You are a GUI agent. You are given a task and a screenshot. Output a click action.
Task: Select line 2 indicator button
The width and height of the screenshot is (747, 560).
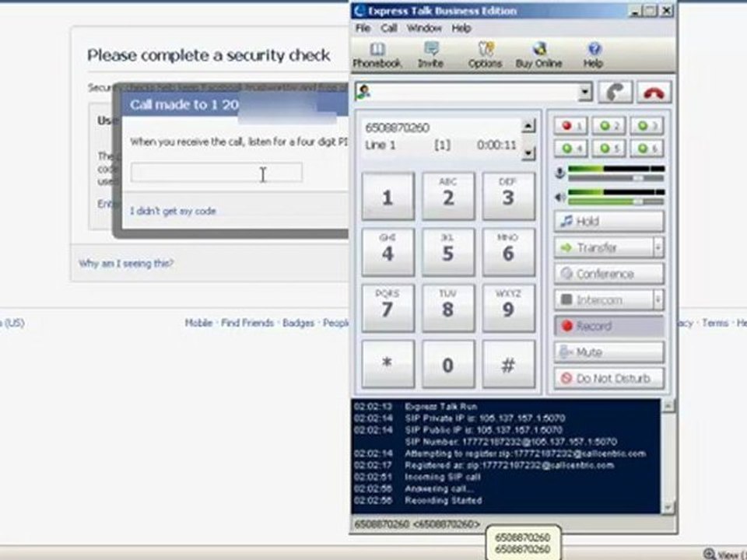coord(608,126)
